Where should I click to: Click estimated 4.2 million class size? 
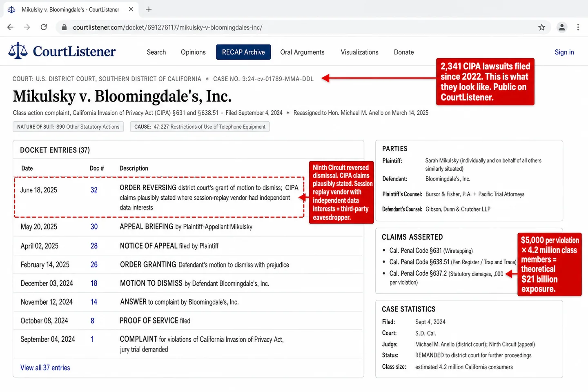(464, 367)
